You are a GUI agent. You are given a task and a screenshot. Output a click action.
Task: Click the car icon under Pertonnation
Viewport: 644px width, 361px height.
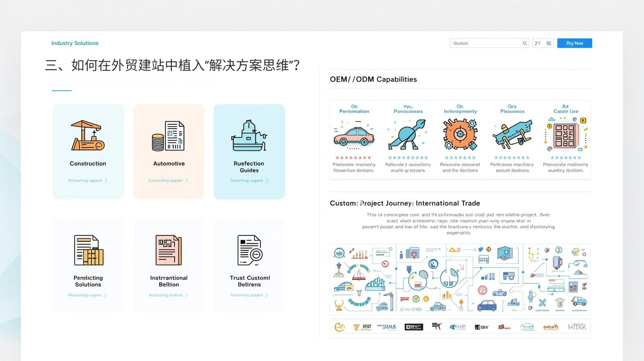[354, 137]
